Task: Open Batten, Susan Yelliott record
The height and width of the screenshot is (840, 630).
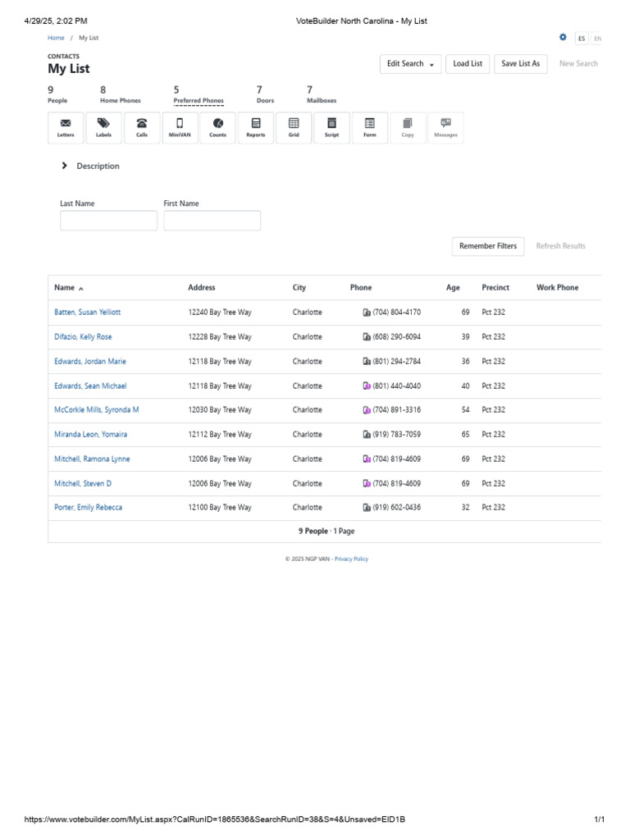Action: (87, 313)
